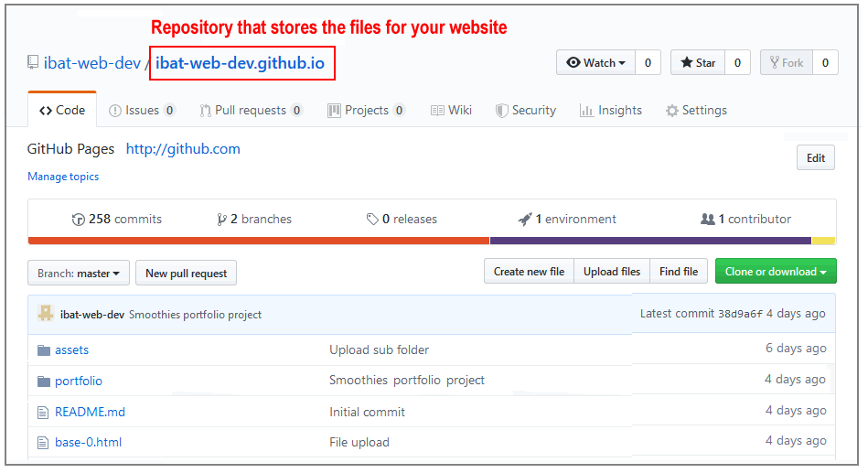
Task: Click the Code tab angle-brackets icon
Action: pyautogui.click(x=46, y=111)
